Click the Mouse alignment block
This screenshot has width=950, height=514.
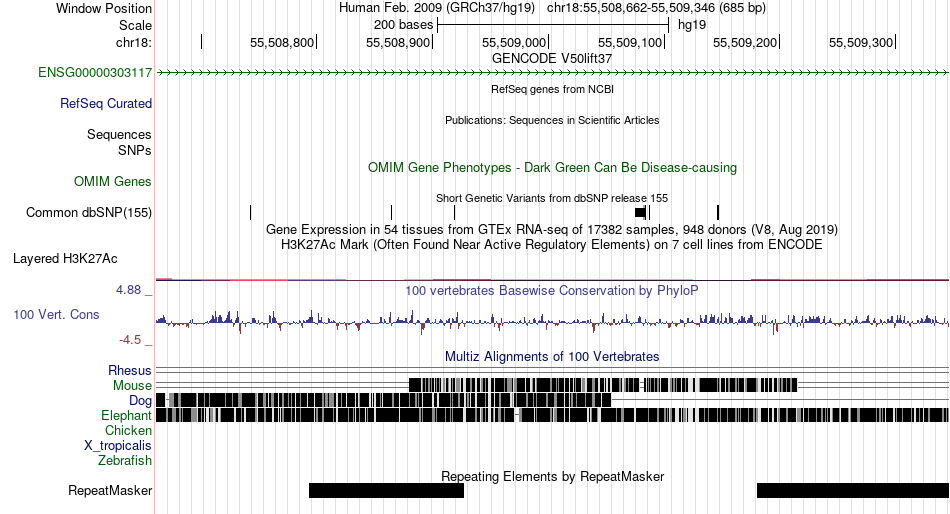(x=603, y=385)
